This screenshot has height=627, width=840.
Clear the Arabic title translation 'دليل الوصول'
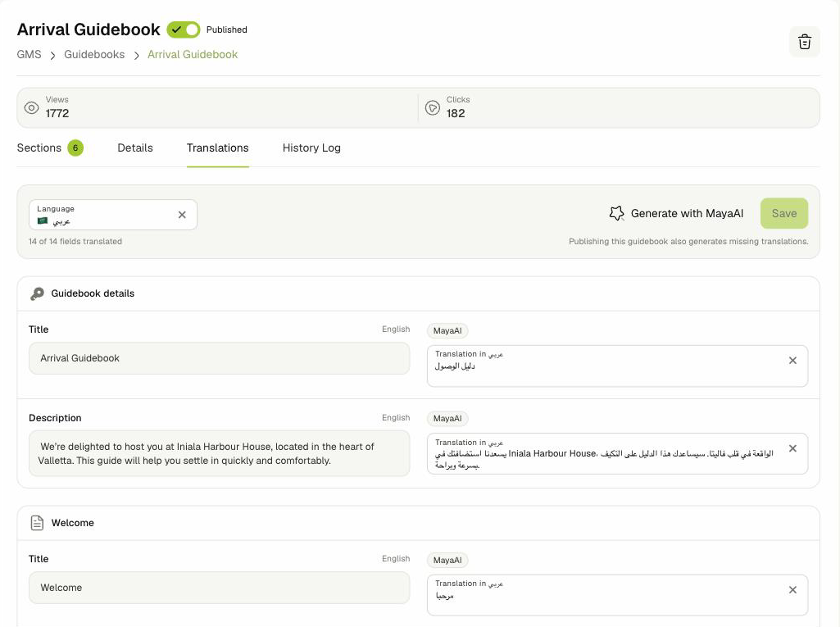(x=792, y=361)
